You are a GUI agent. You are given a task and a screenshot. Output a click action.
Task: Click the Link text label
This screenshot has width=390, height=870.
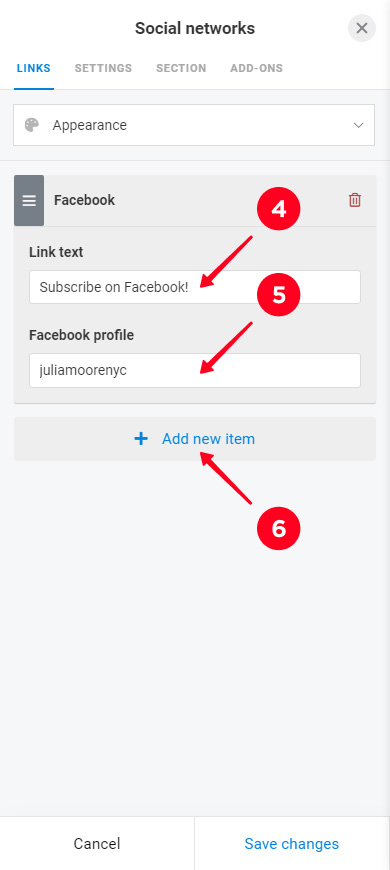tap(56, 252)
